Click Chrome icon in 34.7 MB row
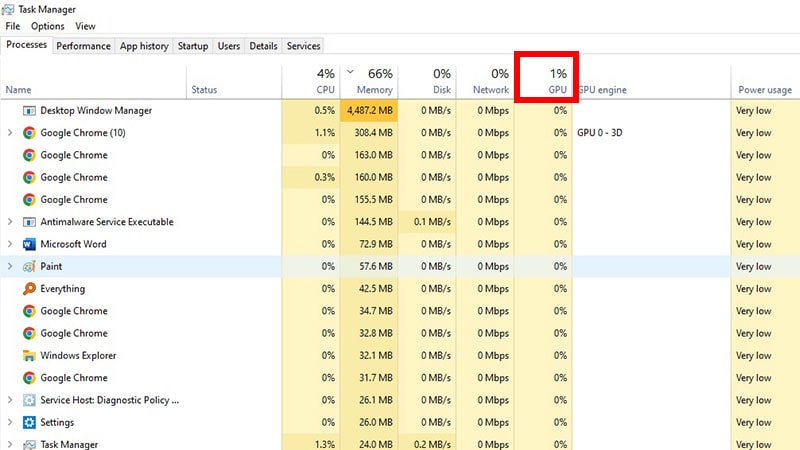Screen dimensions: 800x450 click(x=29, y=311)
